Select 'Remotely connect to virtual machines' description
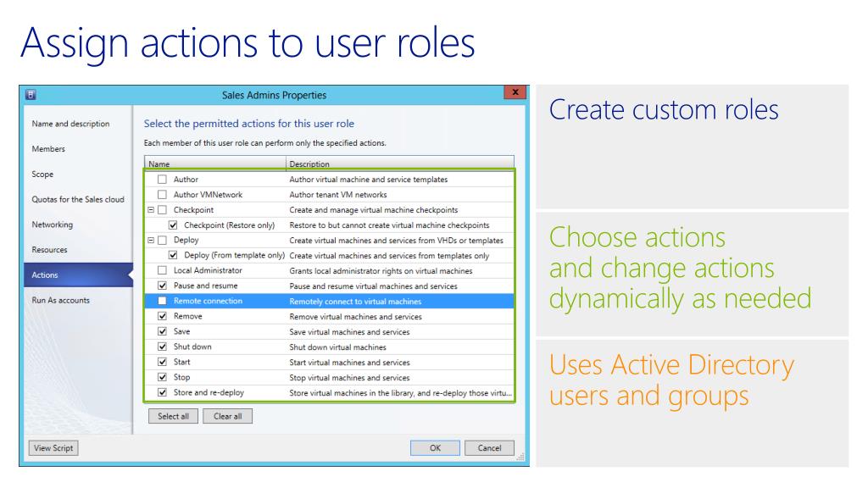868x488 pixels. [355, 301]
